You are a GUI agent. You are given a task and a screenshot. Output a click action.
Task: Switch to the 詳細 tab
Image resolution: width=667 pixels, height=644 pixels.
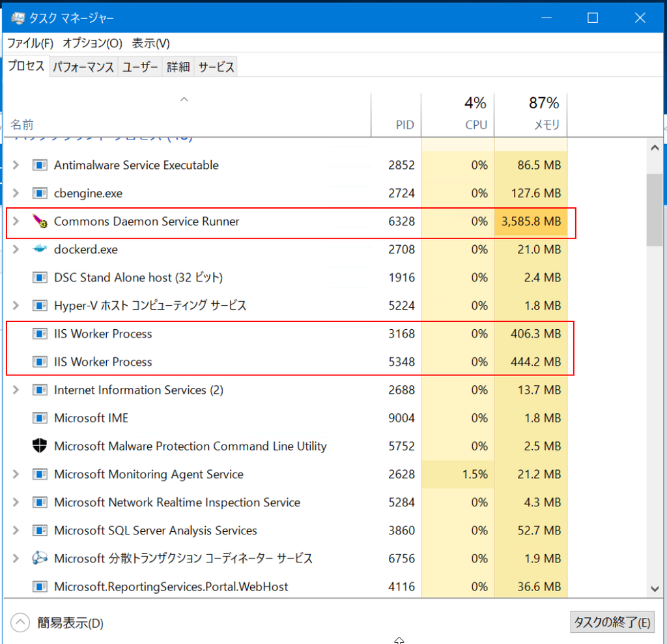[178, 67]
